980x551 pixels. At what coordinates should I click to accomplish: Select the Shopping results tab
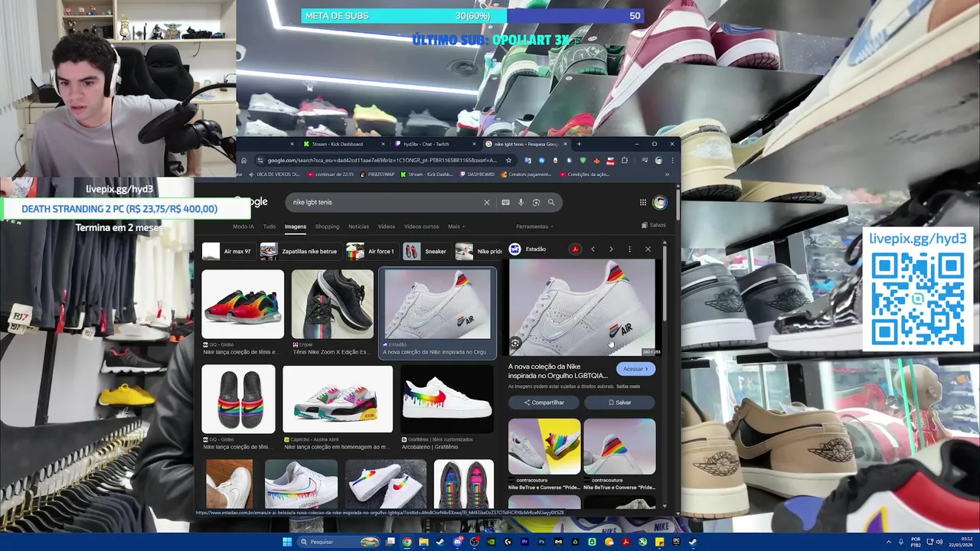tap(327, 227)
